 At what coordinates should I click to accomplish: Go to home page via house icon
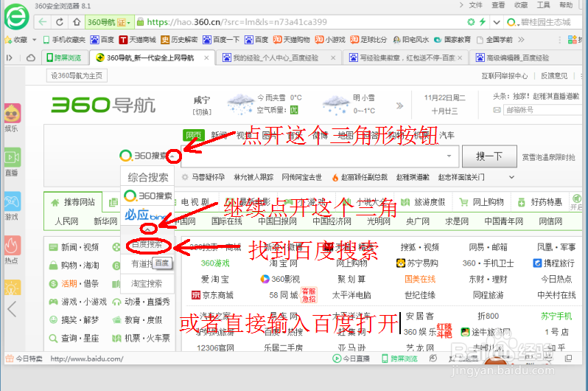click(77, 22)
